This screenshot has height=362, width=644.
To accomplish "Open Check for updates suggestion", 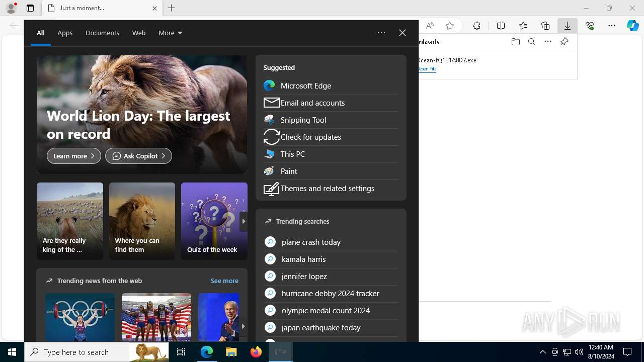I will pos(331,137).
